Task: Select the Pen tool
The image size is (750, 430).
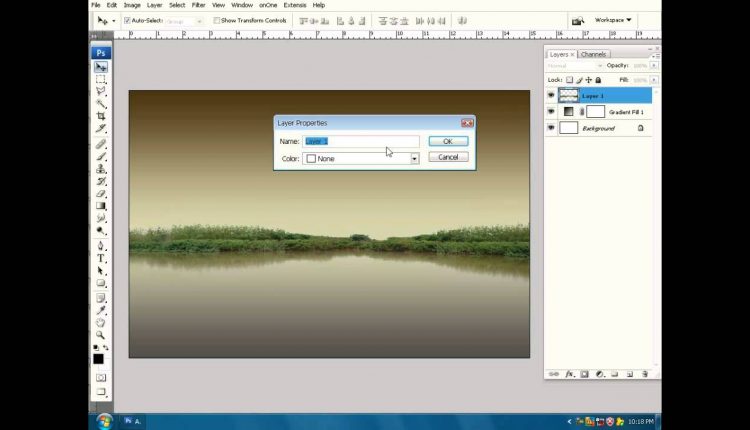Action: 100,246
